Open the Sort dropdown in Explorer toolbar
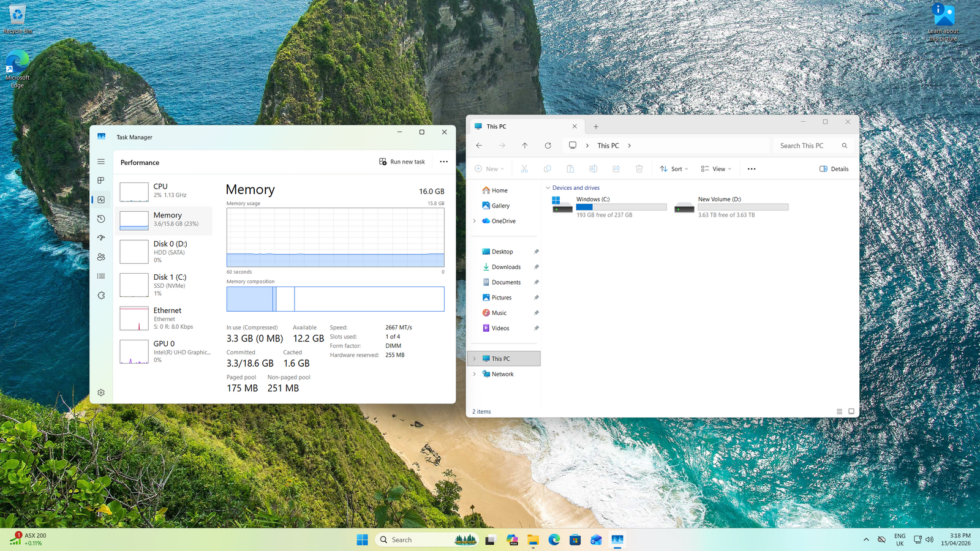This screenshot has width=980, height=551. click(674, 169)
